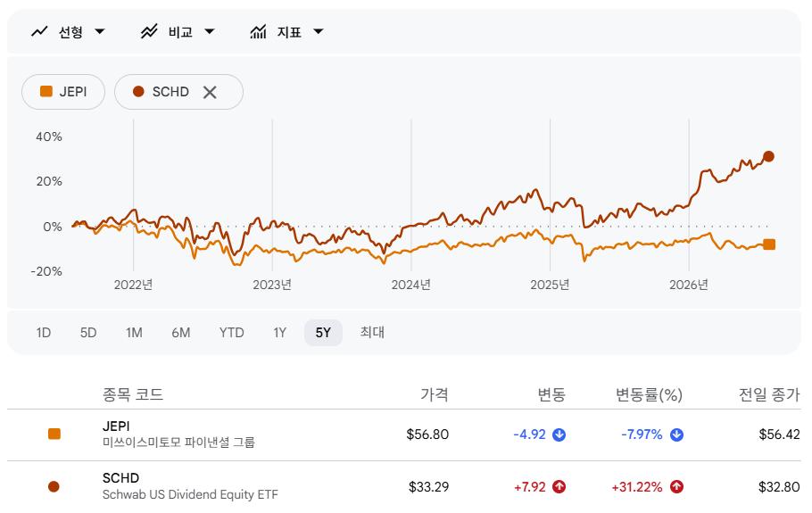This screenshot has width=812, height=513.
Task: Click the red up arrow beside +31.22%
Action: coord(676,487)
